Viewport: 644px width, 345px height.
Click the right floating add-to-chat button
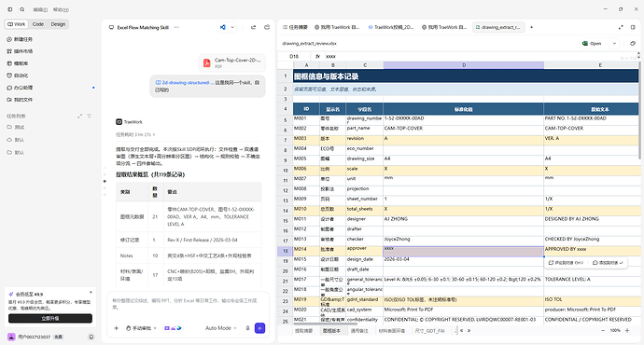coord(608,263)
